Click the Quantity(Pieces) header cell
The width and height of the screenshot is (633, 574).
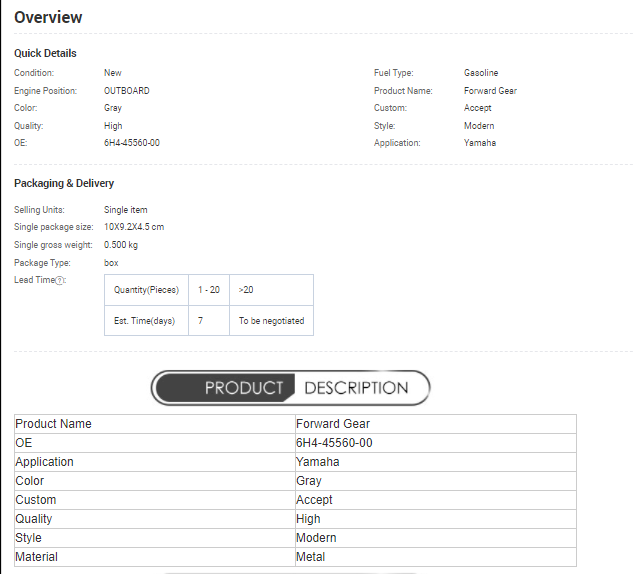point(146,290)
